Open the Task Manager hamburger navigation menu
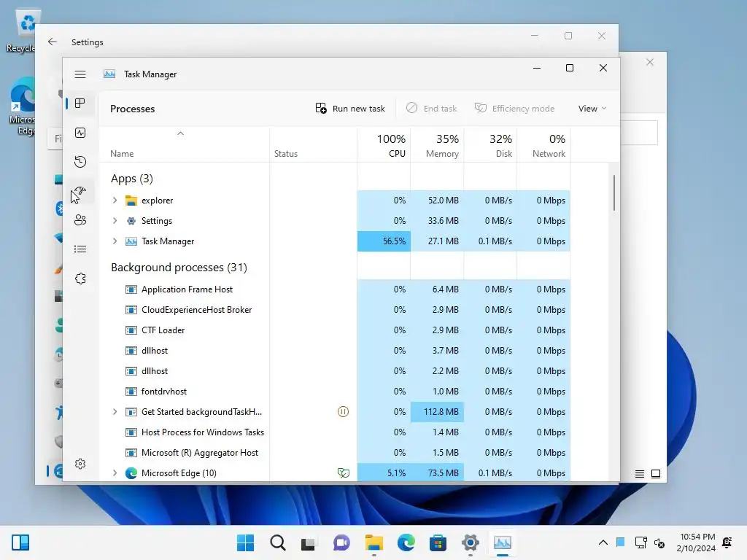 pos(80,74)
